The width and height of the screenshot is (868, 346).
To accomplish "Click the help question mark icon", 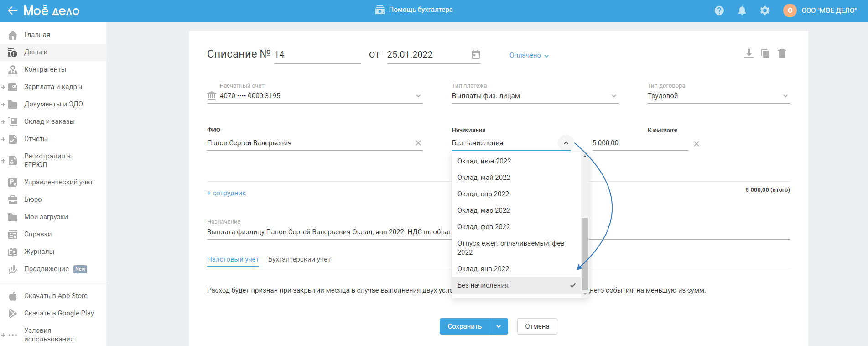I will tap(719, 10).
